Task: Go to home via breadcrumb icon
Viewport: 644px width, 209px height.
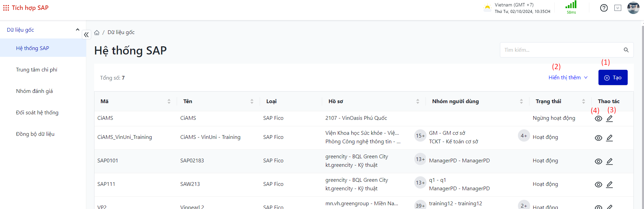Action: [97, 33]
